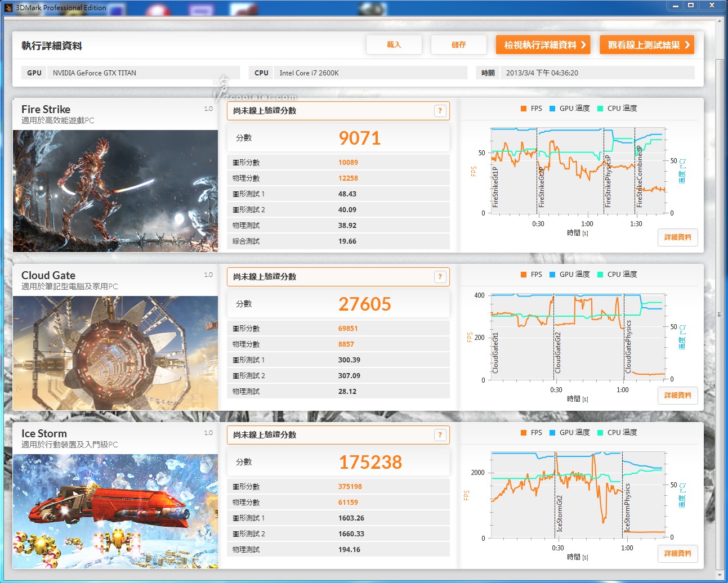Click Cloud Gate physics score 8857
This screenshot has height=583, width=728.
click(x=346, y=344)
